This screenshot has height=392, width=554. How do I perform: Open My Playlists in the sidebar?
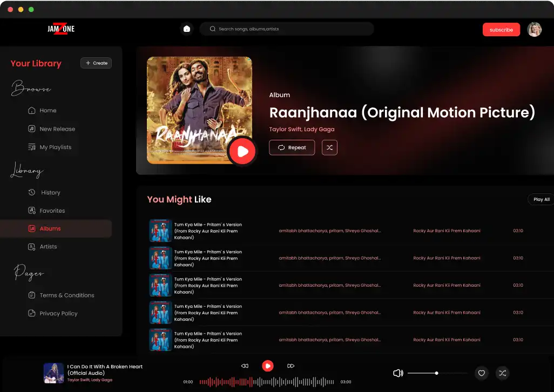pyautogui.click(x=50, y=147)
